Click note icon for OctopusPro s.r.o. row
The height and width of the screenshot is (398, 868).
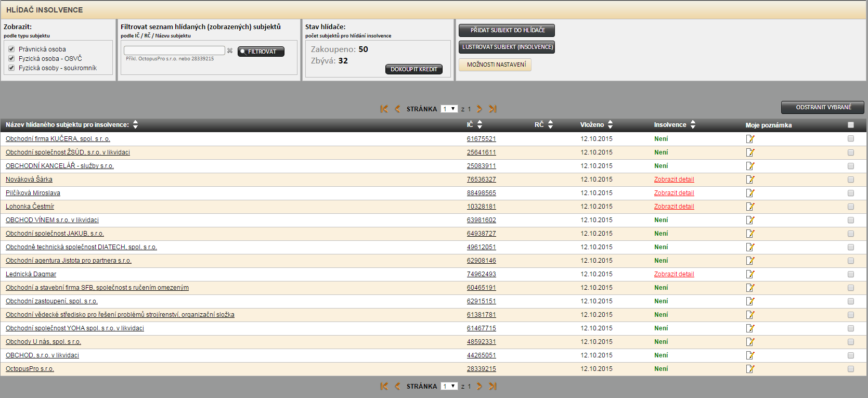point(750,369)
